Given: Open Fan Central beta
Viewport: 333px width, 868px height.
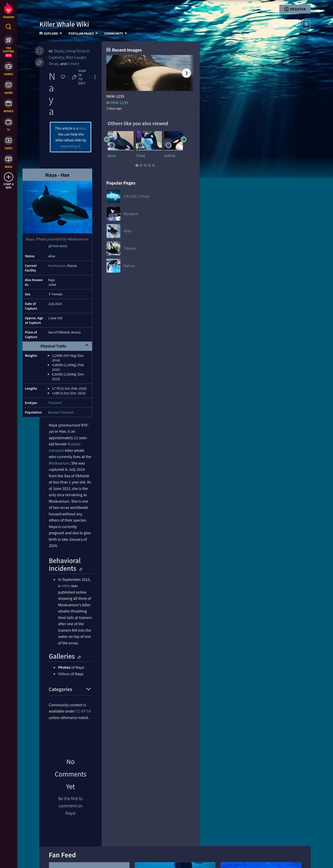Looking at the screenshot, I should click(x=9, y=46).
